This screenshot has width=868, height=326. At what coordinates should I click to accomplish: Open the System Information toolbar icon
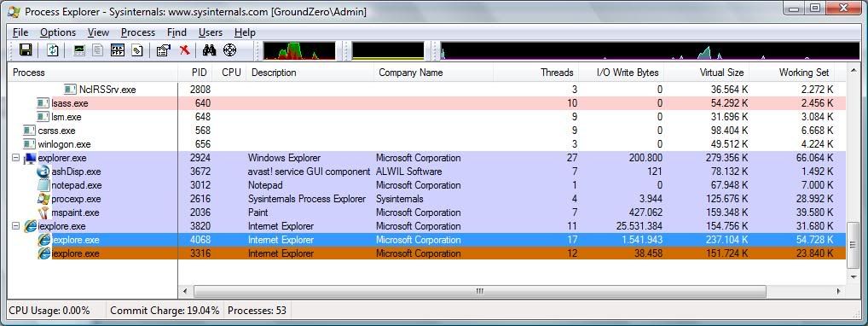click(79, 50)
